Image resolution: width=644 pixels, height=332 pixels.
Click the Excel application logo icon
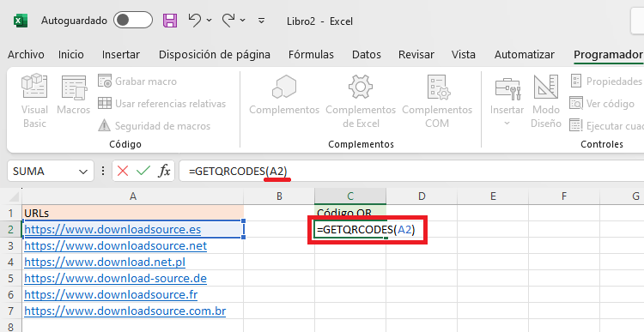click(x=21, y=20)
